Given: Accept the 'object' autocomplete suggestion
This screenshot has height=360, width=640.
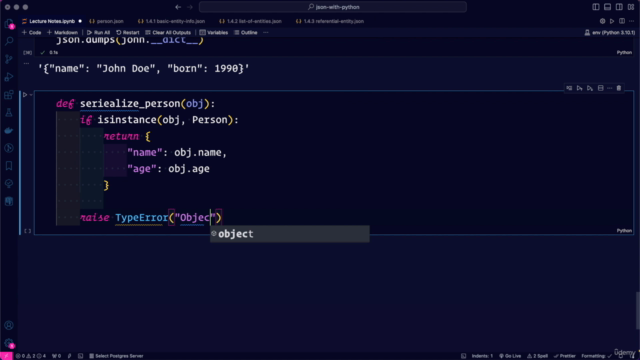Looking at the screenshot, I should 290,234.
